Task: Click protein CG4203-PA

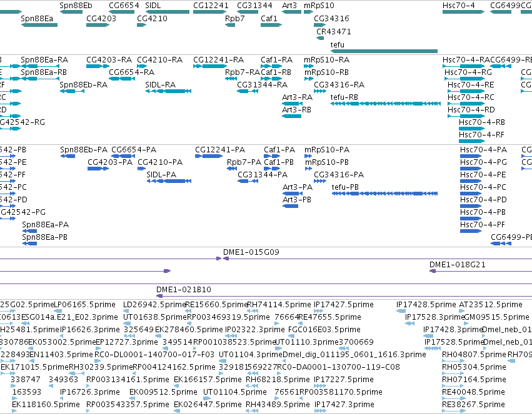Action: pos(98,169)
